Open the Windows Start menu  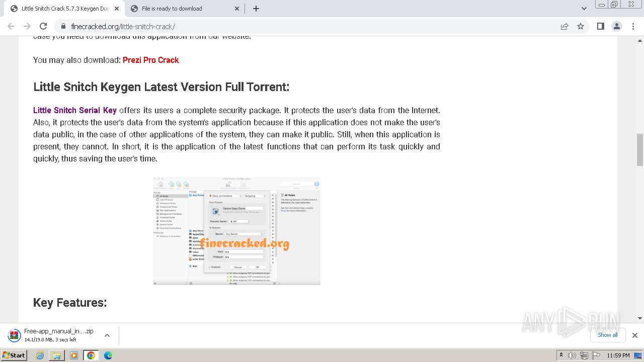click(x=14, y=355)
